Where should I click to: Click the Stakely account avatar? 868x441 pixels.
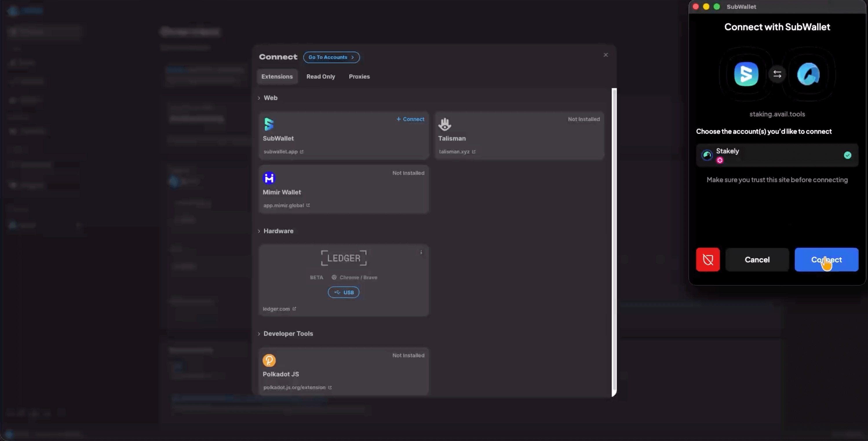tap(707, 155)
